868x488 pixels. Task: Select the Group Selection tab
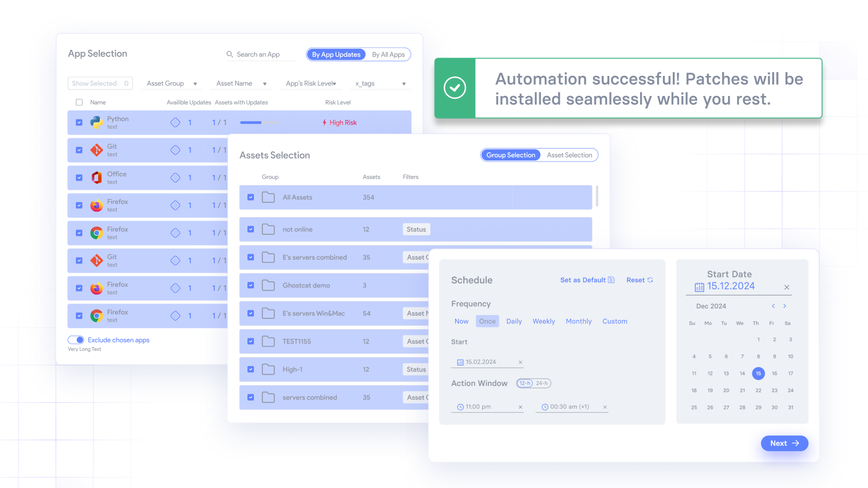(511, 155)
